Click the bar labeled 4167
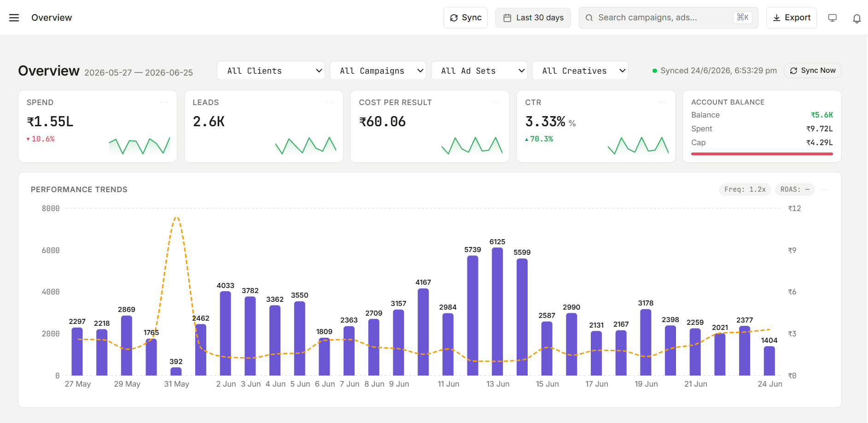Viewport: 868px width, 423px height. (423, 332)
